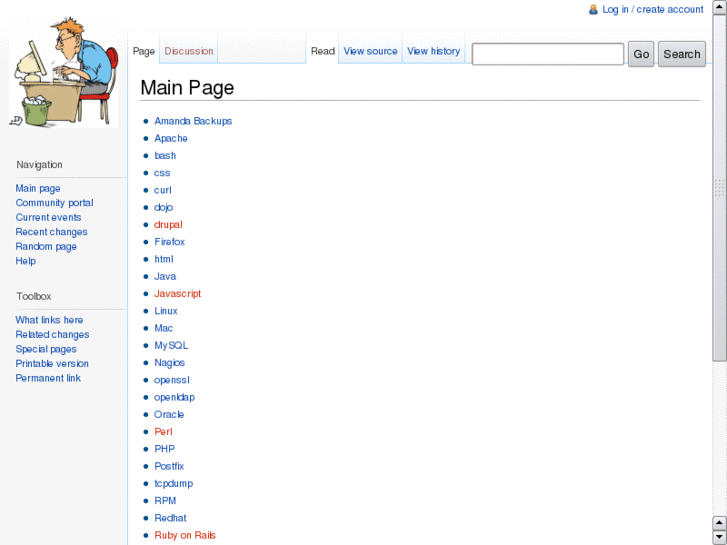
Task: Open the openldap article link
Action: click(174, 397)
